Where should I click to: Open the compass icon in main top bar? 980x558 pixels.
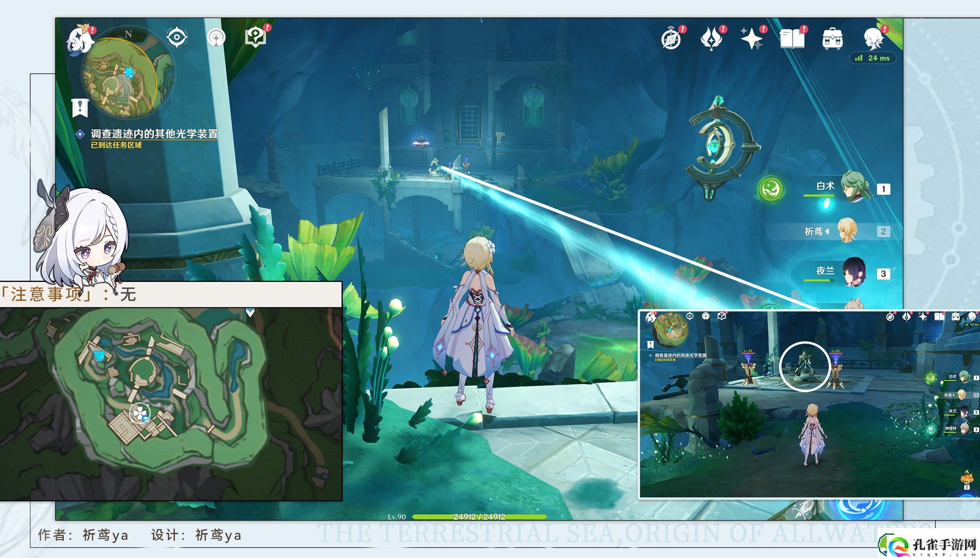tap(671, 38)
